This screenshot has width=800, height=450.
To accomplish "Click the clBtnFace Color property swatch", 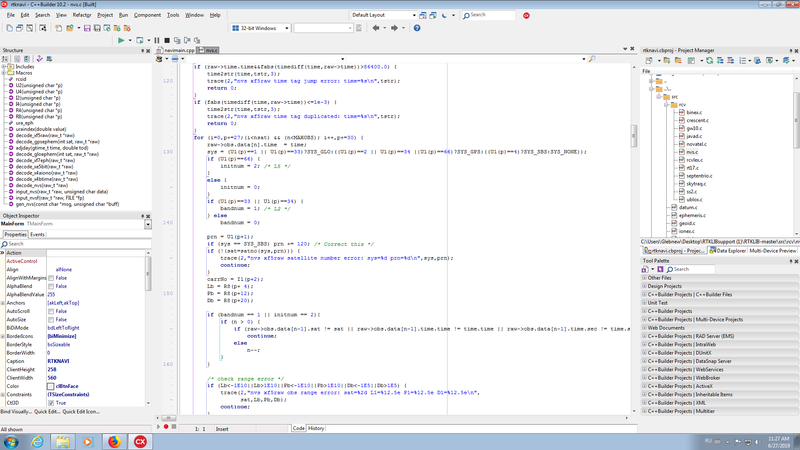I will coord(50,386).
